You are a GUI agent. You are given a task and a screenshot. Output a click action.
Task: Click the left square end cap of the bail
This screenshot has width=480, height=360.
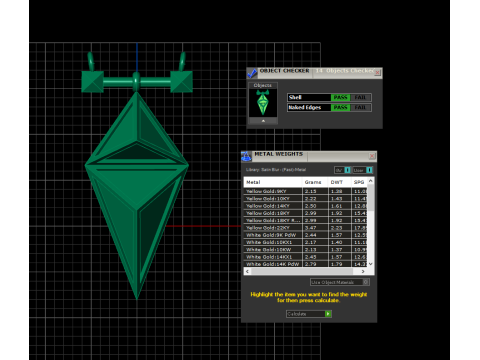[x=92, y=81]
